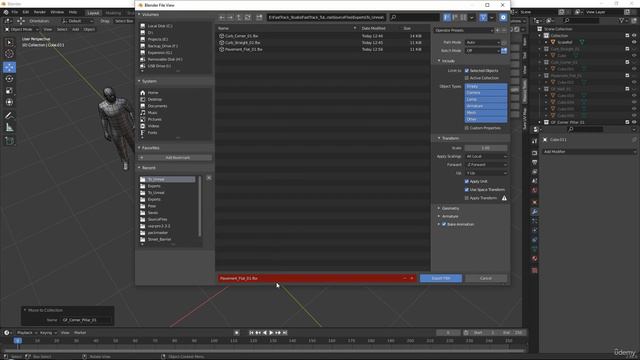Switch to thumbnail display mode

tap(463, 18)
